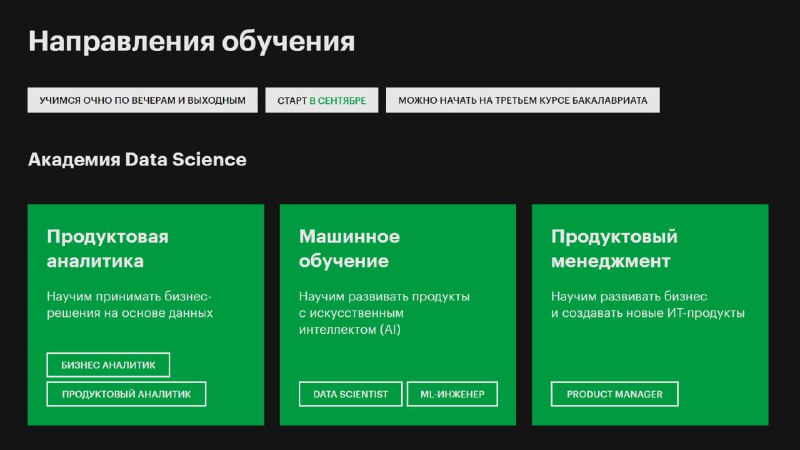Click the 'интеллектом (AI)' text line

click(x=349, y=329)
